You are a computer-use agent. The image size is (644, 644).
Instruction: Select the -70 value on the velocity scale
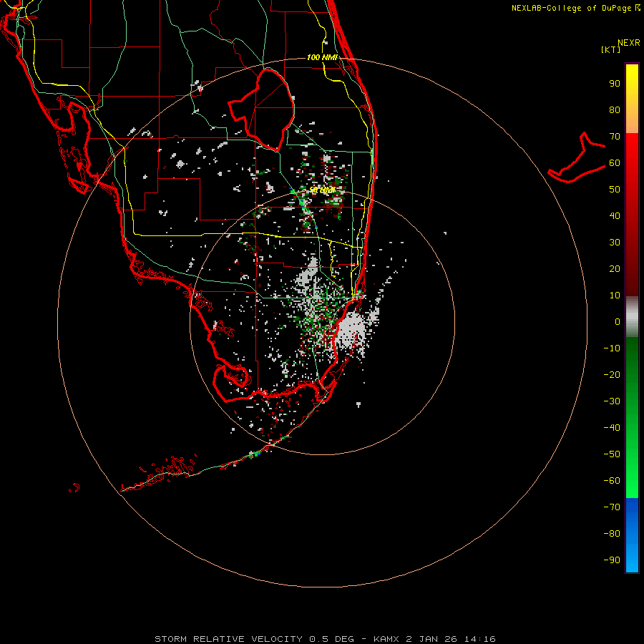(612, 507)
